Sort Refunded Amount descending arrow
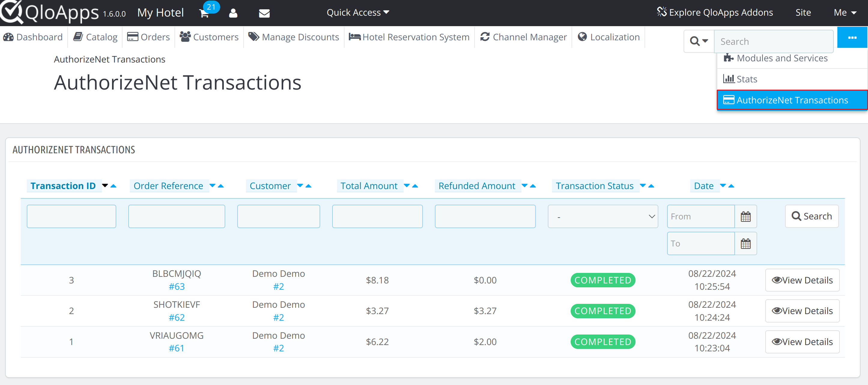Screen dimensions: 868x385 (524, 186)
